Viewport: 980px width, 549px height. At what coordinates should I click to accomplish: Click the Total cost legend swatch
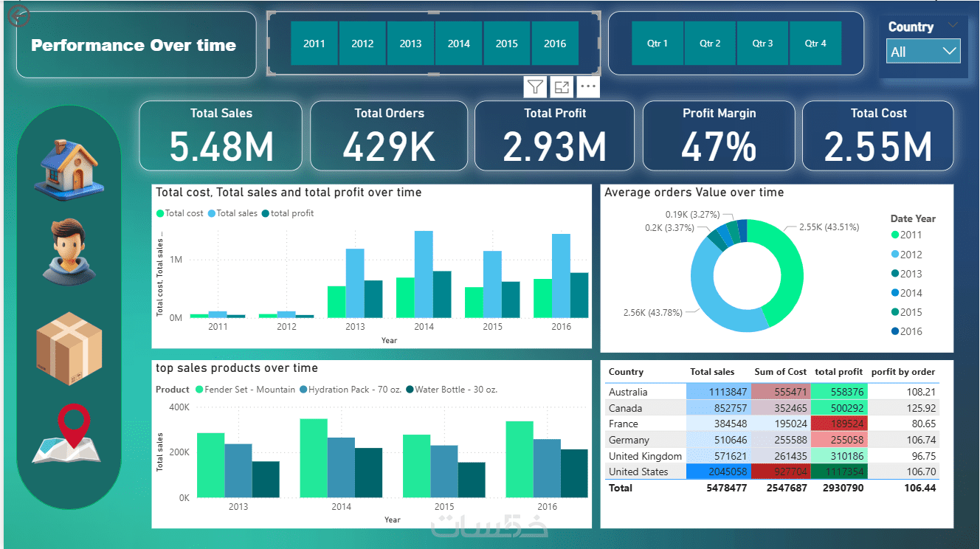tap(160, 213)
